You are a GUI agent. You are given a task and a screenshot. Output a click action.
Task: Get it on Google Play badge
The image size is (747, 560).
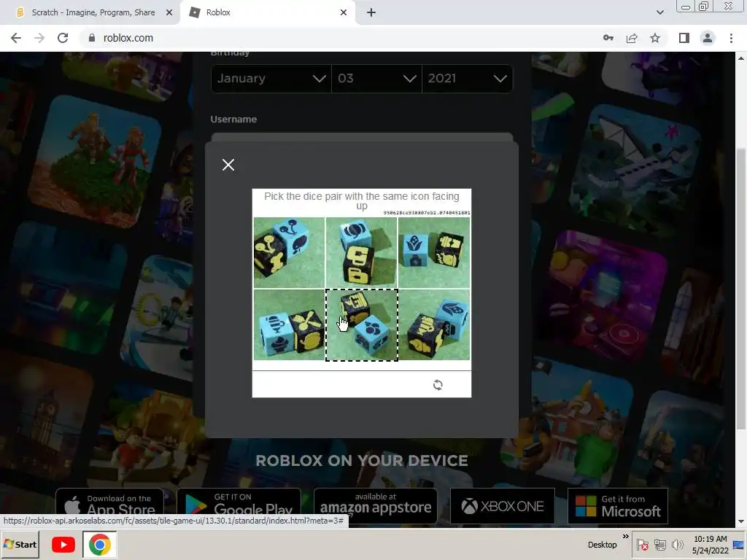click(x=239, y=506)
